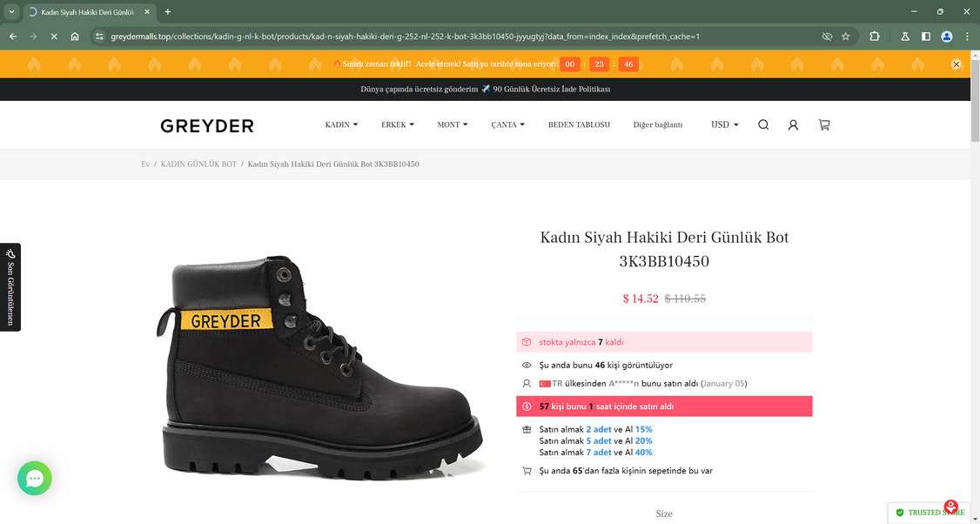Open the green live chat bubble
This screenshot has width=980, height=524.
[x=34, y=479]
